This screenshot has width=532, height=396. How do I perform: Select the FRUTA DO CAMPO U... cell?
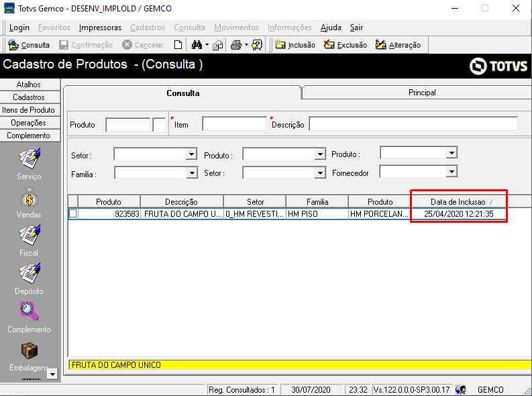click(x=182, y=214)
